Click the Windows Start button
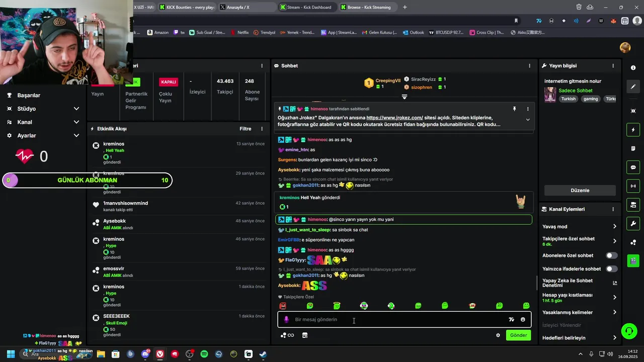 point(10,354)
